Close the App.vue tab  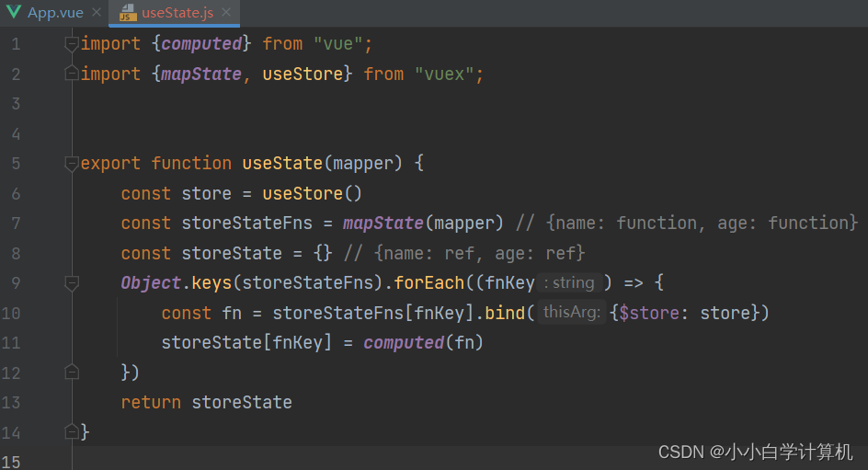tap(97, 12)
